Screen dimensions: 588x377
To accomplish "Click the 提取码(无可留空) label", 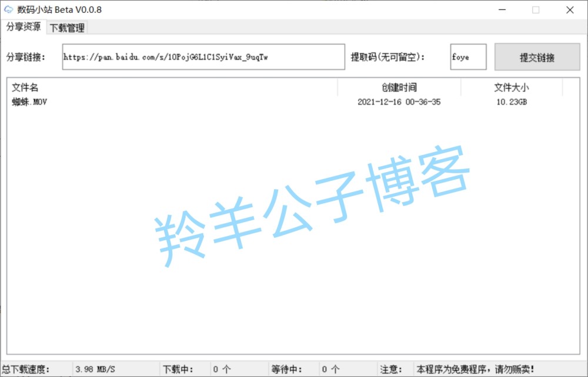I will 387,58.
